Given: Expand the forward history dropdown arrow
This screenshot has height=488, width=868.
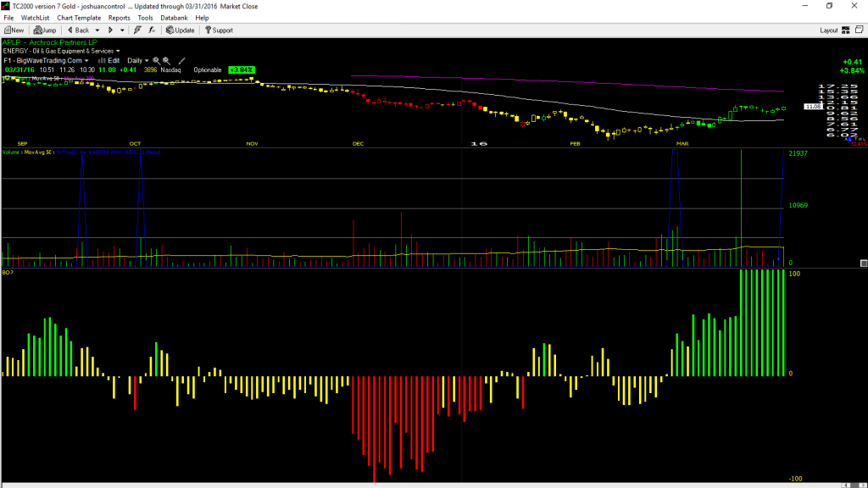Looking at the screenshot, I should [x=122, y=30].
